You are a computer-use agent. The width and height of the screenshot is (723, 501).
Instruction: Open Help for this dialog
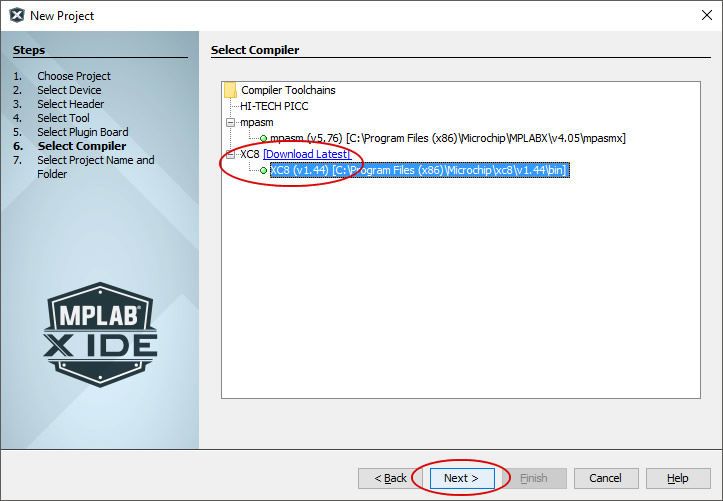point(678,478)
